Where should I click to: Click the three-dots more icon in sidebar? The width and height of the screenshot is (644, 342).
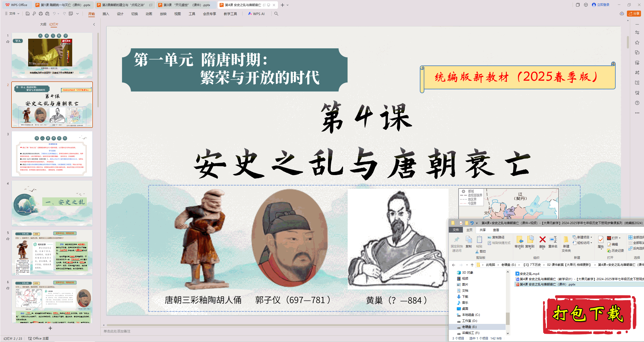[637, 113]
